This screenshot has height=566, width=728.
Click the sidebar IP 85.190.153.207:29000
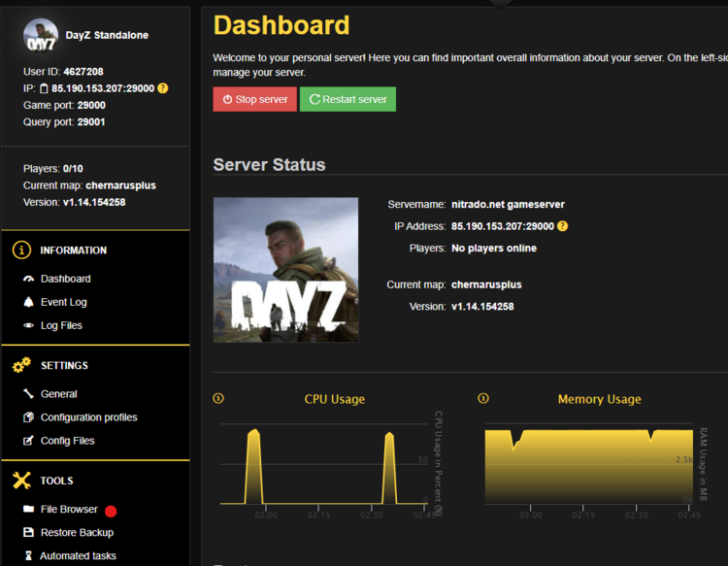pyautogui.click(x=103, y=88)
